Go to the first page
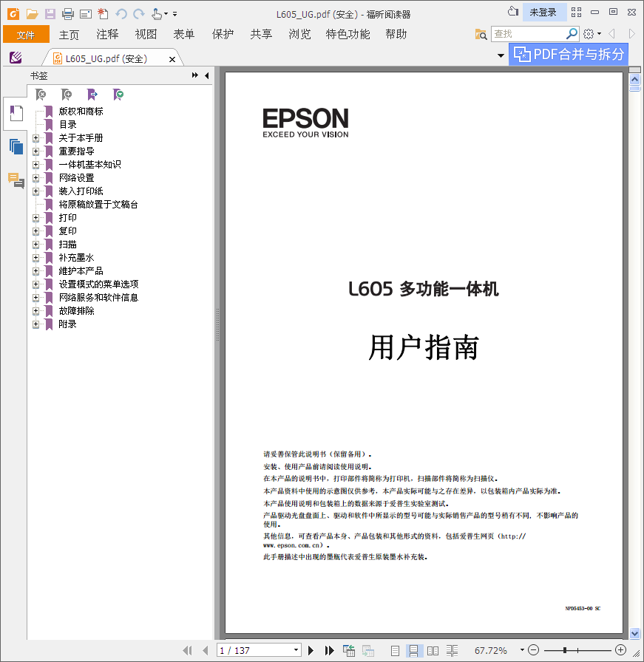The width and height of the screenshot is (644, 662). 187,650
